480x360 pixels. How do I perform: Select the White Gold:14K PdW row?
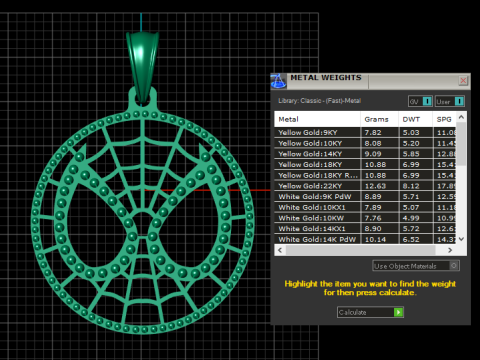(365, 239)
